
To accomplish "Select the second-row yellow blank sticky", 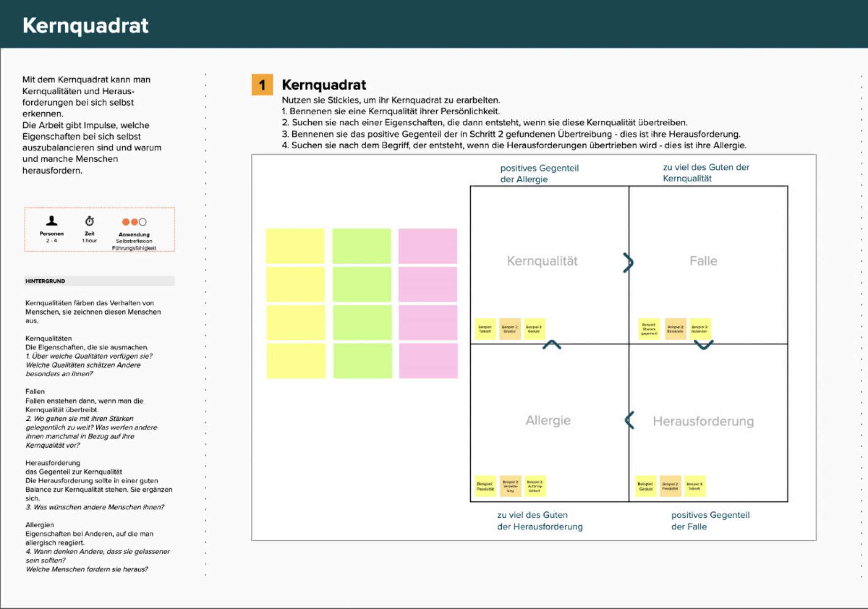I will [x=295, y=284].
